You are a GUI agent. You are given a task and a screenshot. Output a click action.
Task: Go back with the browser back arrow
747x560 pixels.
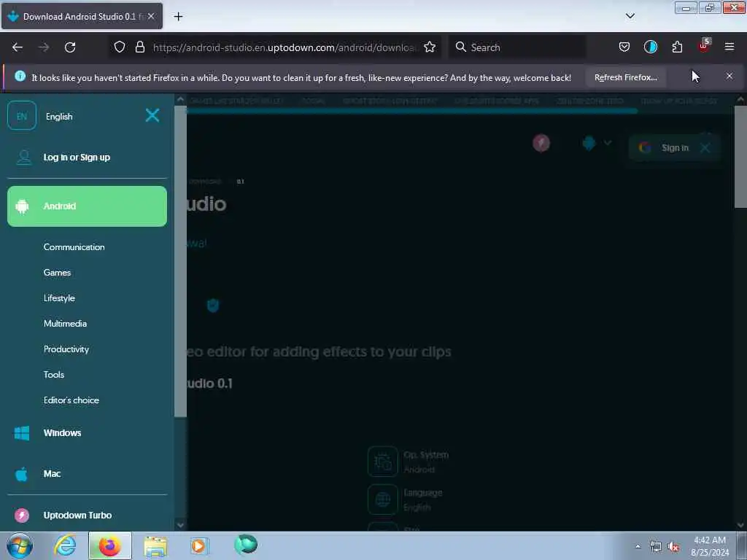(x=18, y=47)
